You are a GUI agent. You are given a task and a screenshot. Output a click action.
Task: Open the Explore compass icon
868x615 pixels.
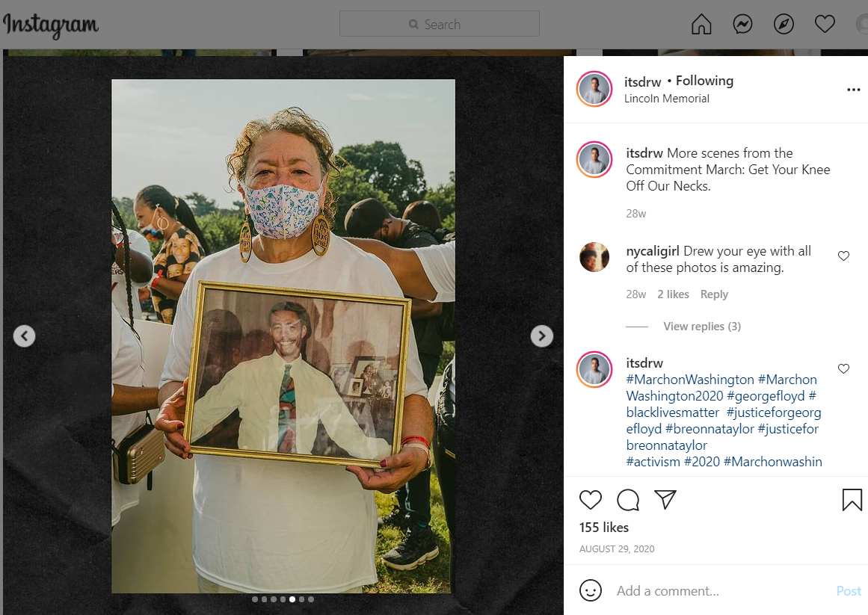tap(784, 25)
